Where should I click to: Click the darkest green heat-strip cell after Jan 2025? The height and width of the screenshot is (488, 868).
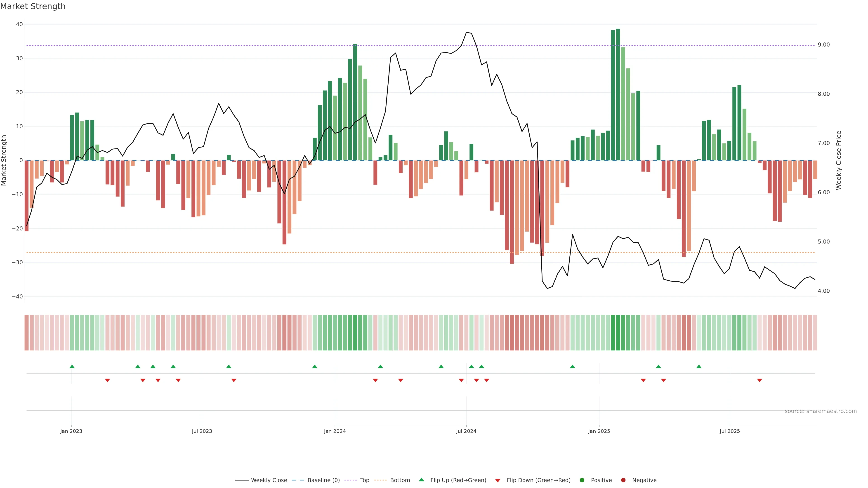coord(618,332)
